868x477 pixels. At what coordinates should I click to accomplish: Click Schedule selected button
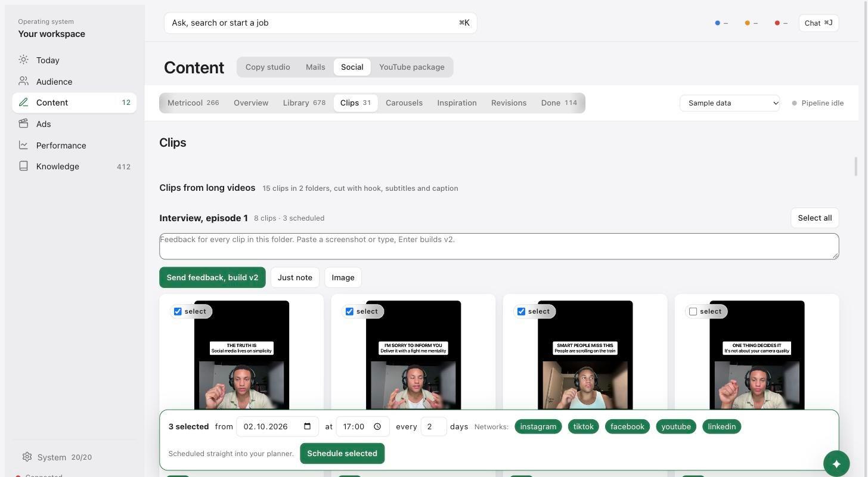click(x=342, y=453)
